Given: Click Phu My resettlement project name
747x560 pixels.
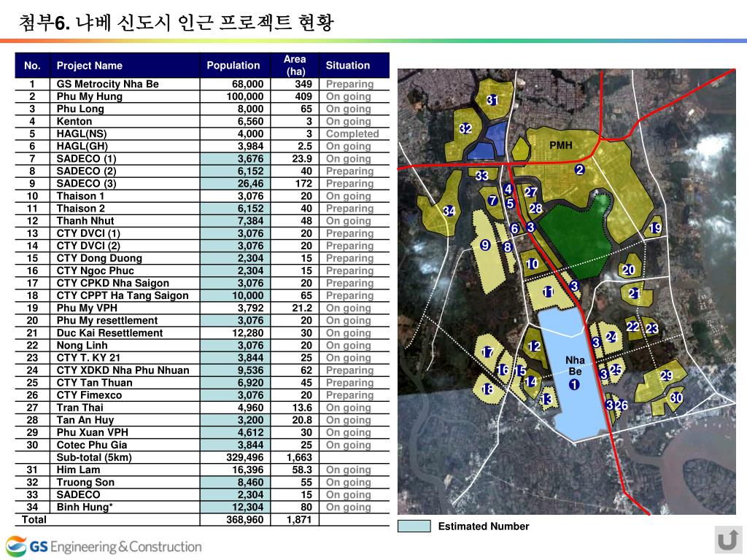Looking at the screenshot, I should point(107,320).
